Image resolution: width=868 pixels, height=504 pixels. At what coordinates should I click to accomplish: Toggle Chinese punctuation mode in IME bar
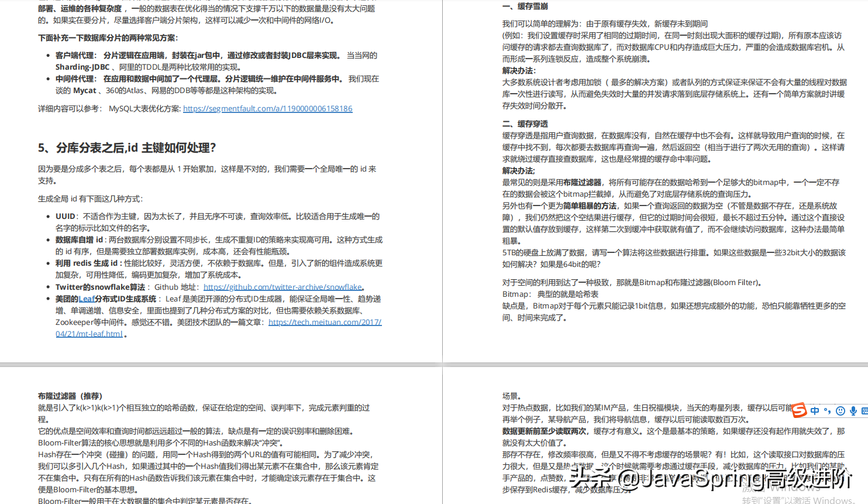827,411
